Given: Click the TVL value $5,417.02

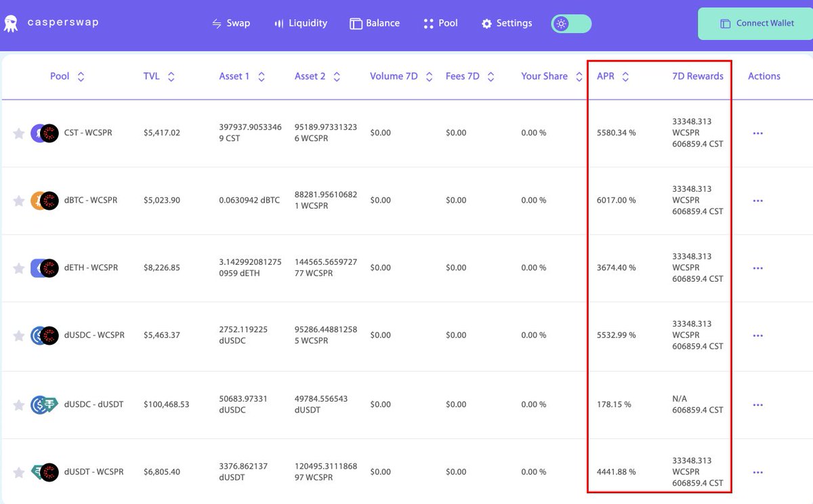Looking at the screenshot, I should click(x=162, y=133).
